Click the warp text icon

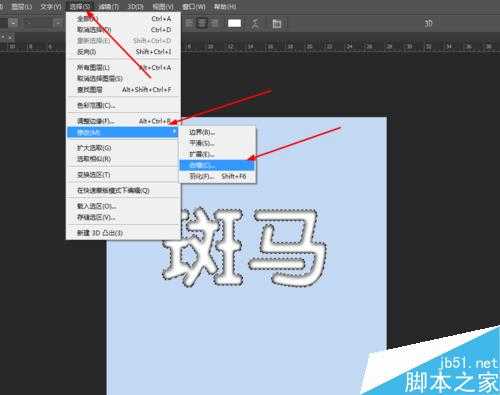255,23
